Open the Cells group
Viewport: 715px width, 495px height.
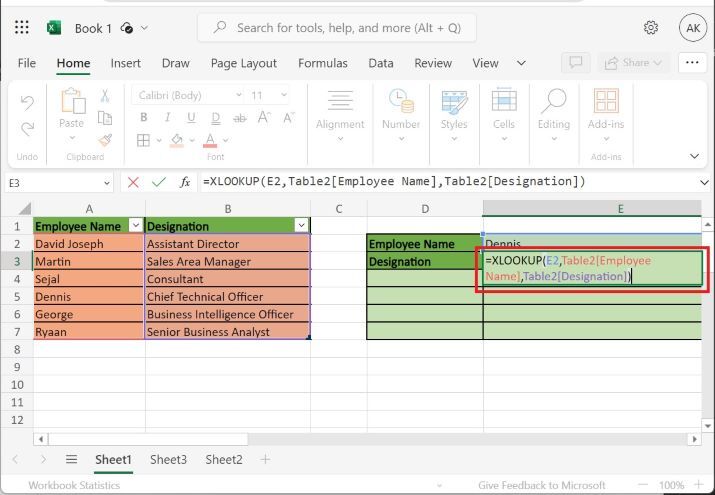tap(504, 115)
